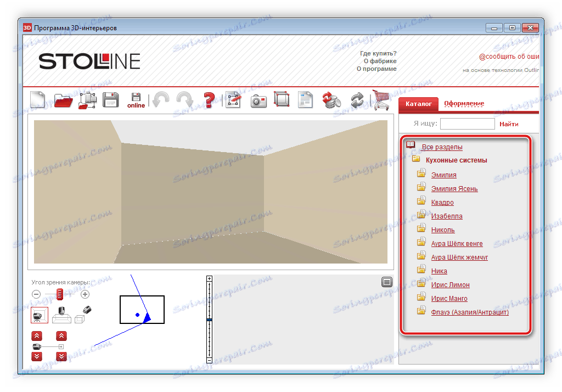Collapse the Кухонные системы folder
Screen dimensions: 562x392
coord(456,160)
